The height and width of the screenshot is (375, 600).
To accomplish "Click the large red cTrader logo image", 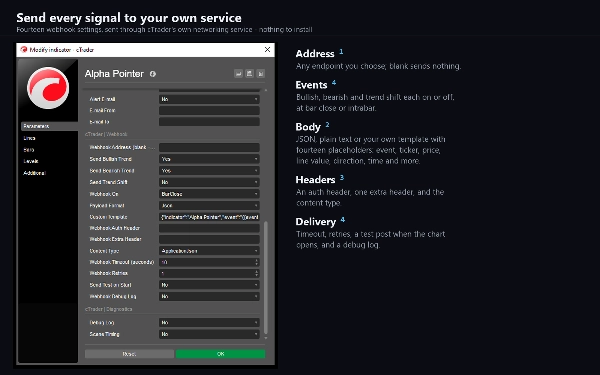I will [x=48, y=88].
